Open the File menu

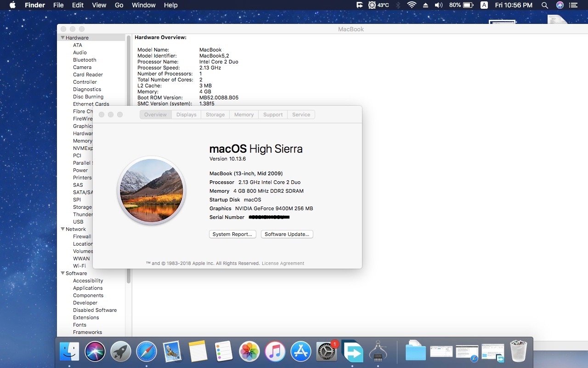58,5
